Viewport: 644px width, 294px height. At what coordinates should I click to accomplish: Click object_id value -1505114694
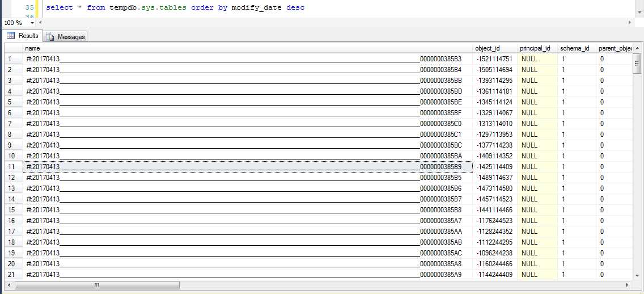pos(495,69)
